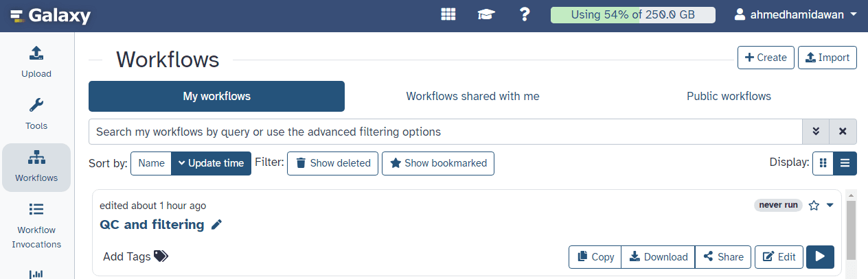
Task: Switch display to grid card view
Action: pos(823,163)
